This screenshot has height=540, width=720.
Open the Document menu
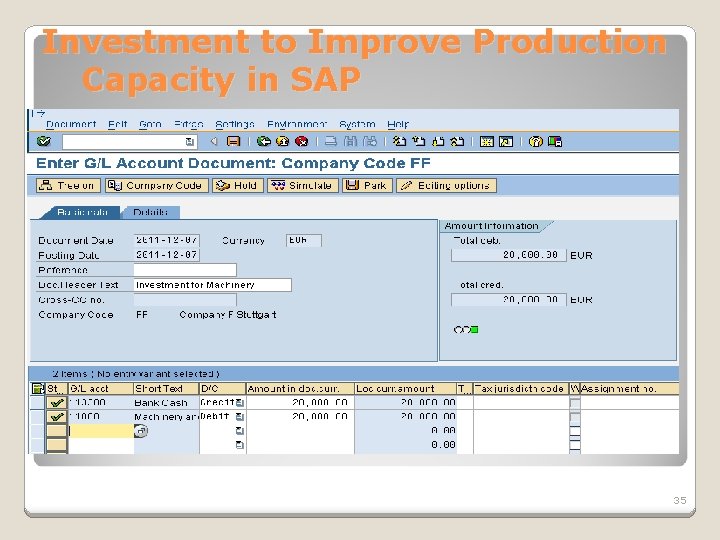coord(71,124)
